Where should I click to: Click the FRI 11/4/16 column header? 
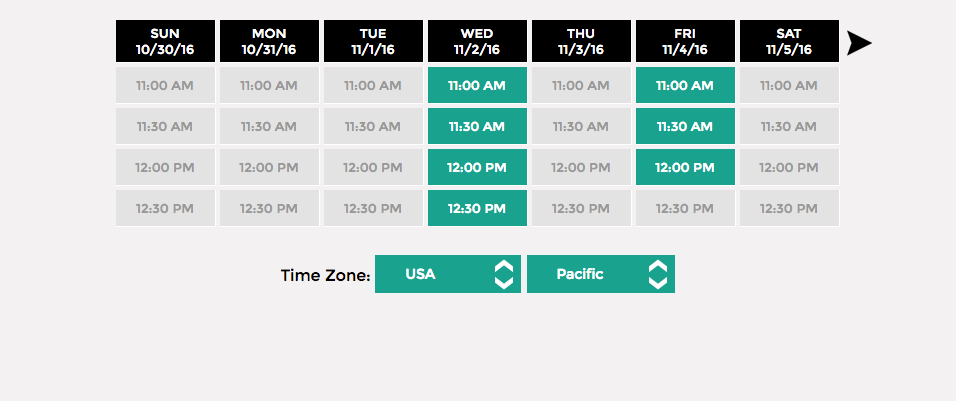pos(685,41)
